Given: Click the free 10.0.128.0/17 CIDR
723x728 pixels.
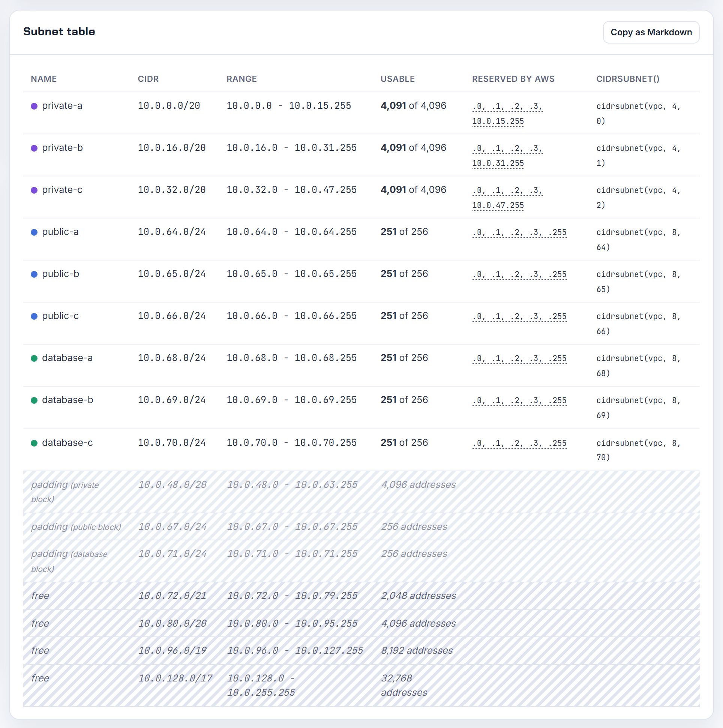Looking at the screenshot, I should coord(175,678).
